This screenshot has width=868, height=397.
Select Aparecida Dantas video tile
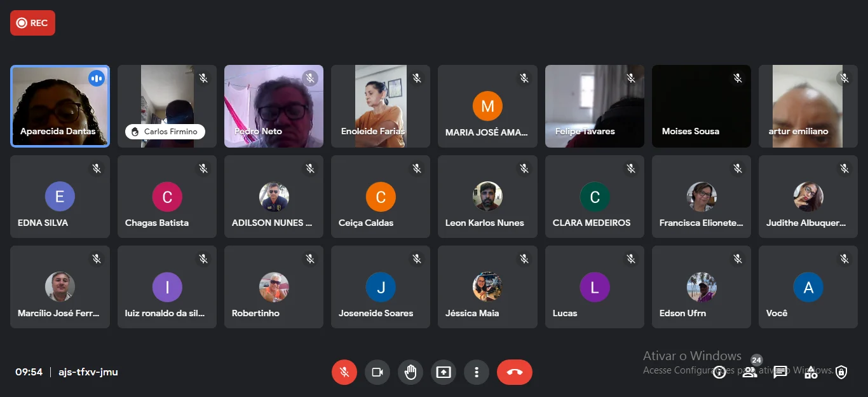tap(60, 106)
